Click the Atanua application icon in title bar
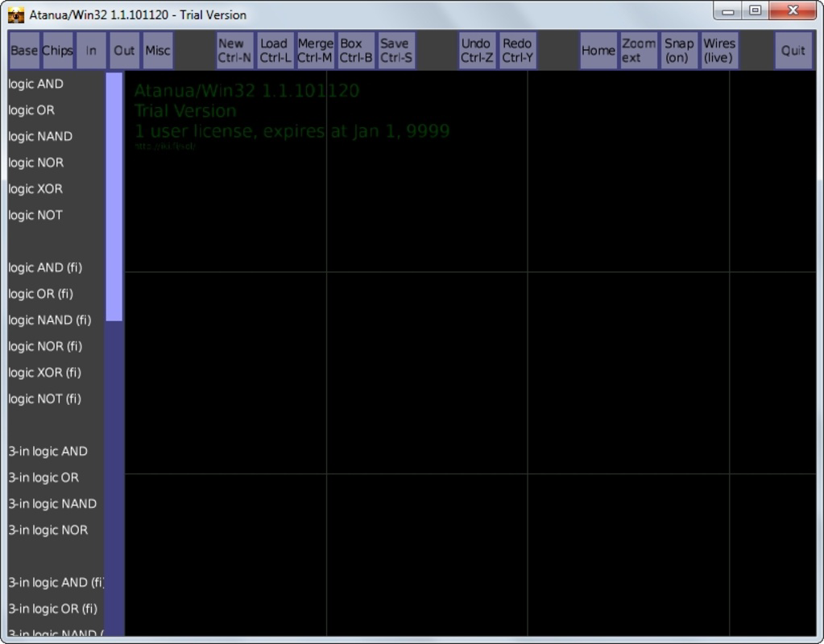The height and width of the screenshot is (644, 824). (x=16, y=14)
